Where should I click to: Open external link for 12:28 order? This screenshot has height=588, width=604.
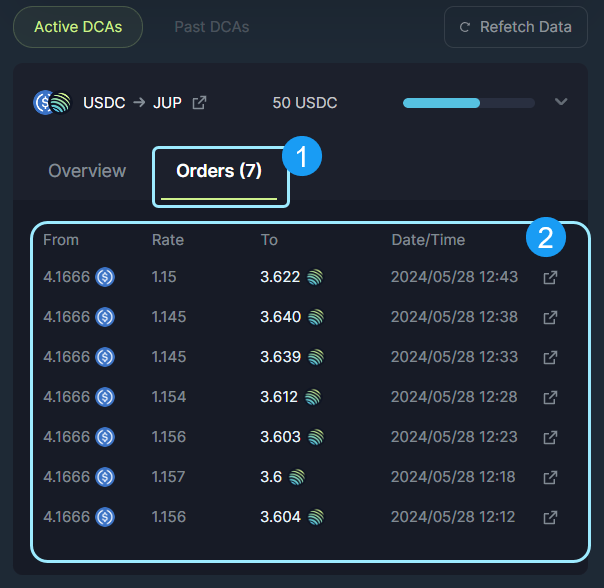pyautogui.click(x=549, y=397)
